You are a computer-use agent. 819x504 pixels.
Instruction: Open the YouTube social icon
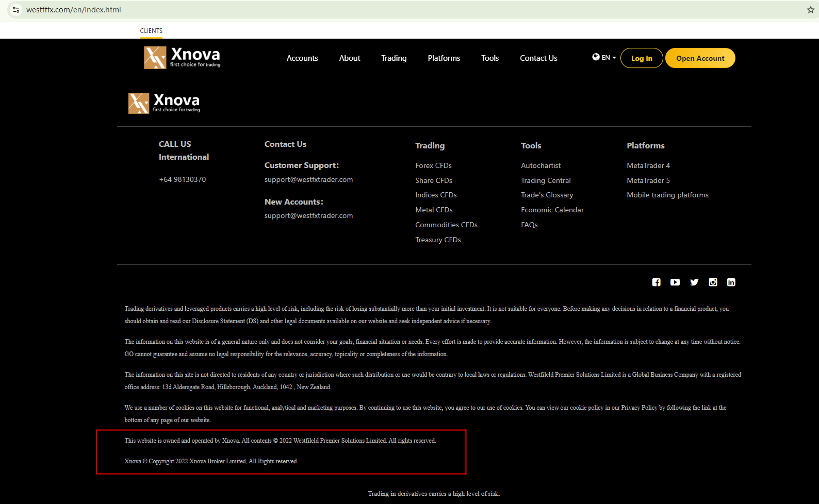click(675, 282)
